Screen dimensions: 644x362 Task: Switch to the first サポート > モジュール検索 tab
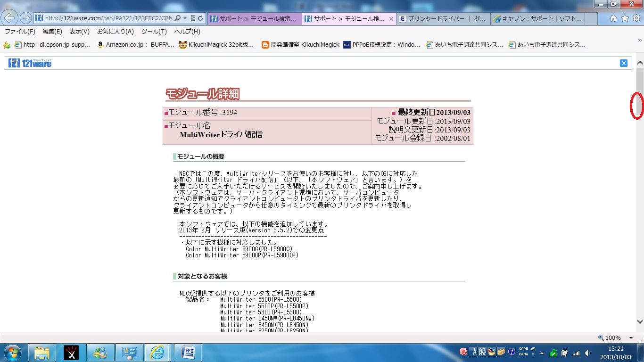(x=254, y=18)
